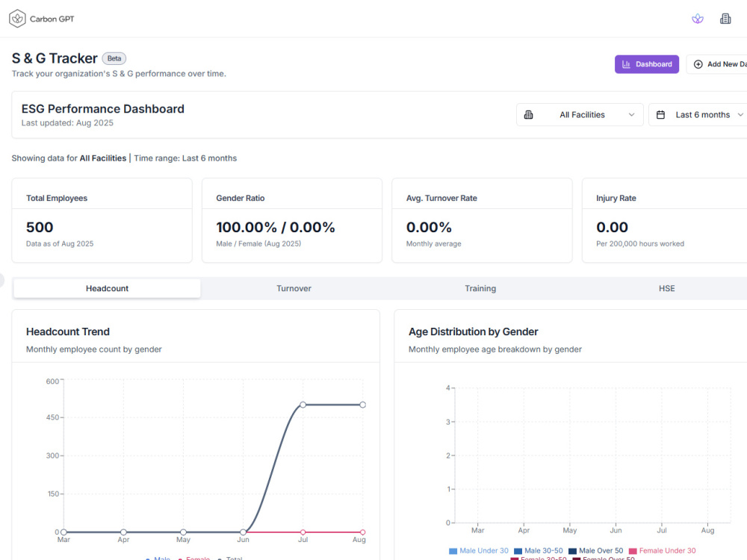Click plus circle icon beside Add New
This screenshot has height=560, width=747.
(x=698, y=64)
